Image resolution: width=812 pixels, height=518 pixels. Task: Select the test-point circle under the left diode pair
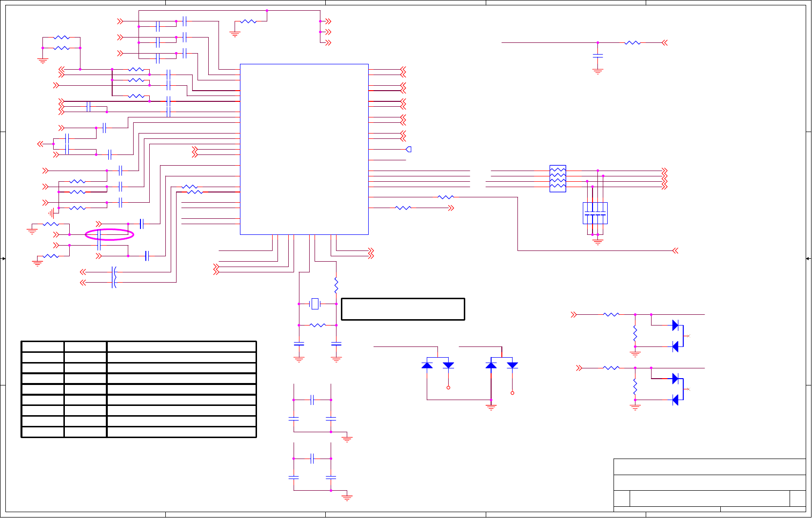448,388
